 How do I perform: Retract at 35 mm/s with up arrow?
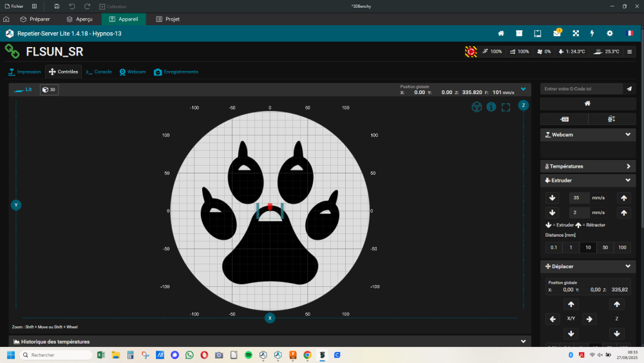pyautogui.click(x=624, y=198)
